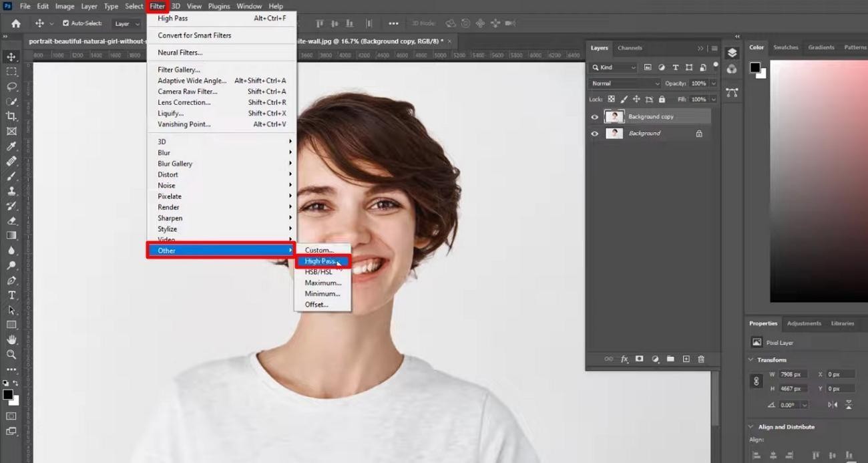Open the Blur Gallery submenu
Viewport: 868px width, 463px height.
coord(222,164)
